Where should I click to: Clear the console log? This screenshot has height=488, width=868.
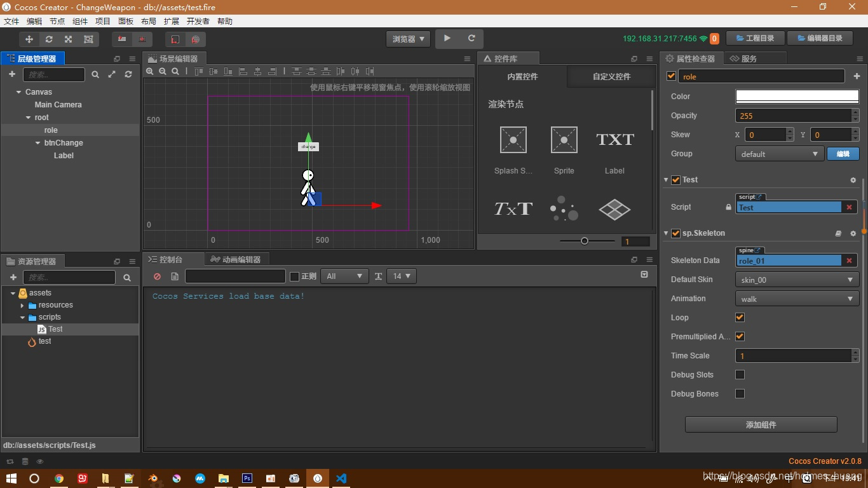tap(157, 276)
